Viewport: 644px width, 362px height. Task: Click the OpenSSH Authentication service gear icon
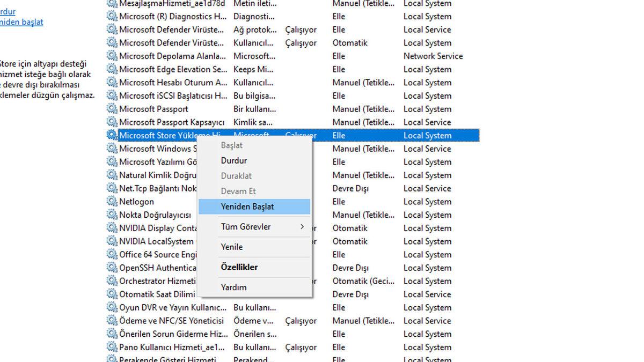[112, 268]
